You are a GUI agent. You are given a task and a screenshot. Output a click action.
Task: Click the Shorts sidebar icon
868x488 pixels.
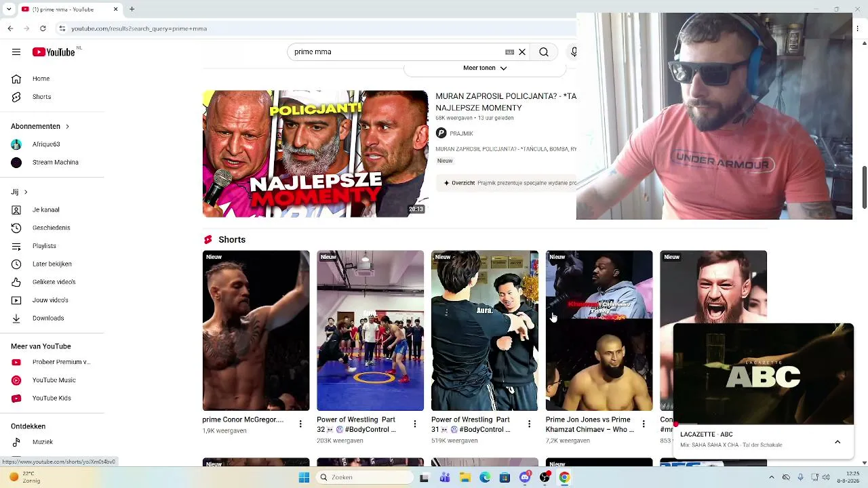pyautogui.click(x=16, y=97)
